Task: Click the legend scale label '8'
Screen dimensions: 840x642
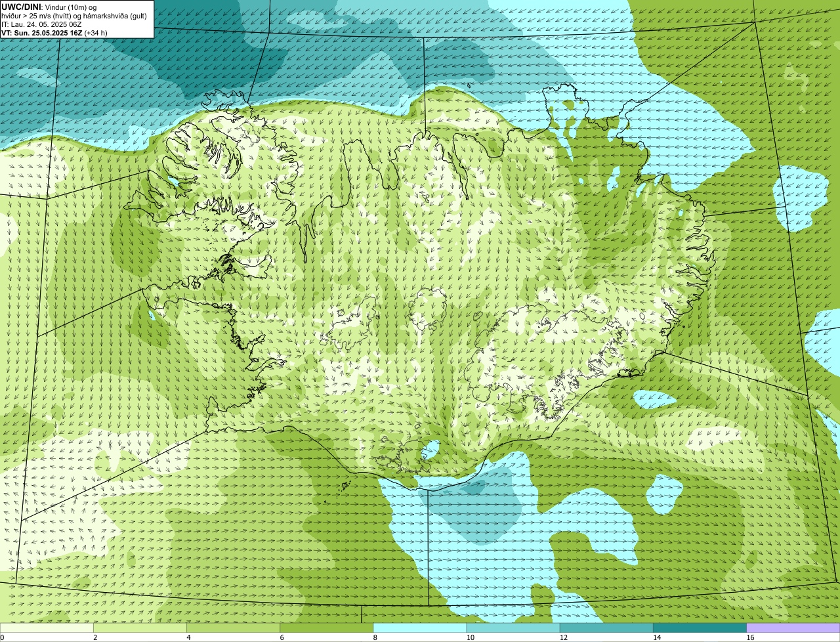Action: click(375, 637)
